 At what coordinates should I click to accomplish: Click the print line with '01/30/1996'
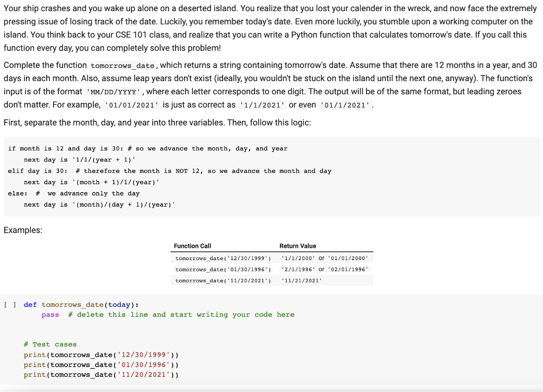pos(101,365)
